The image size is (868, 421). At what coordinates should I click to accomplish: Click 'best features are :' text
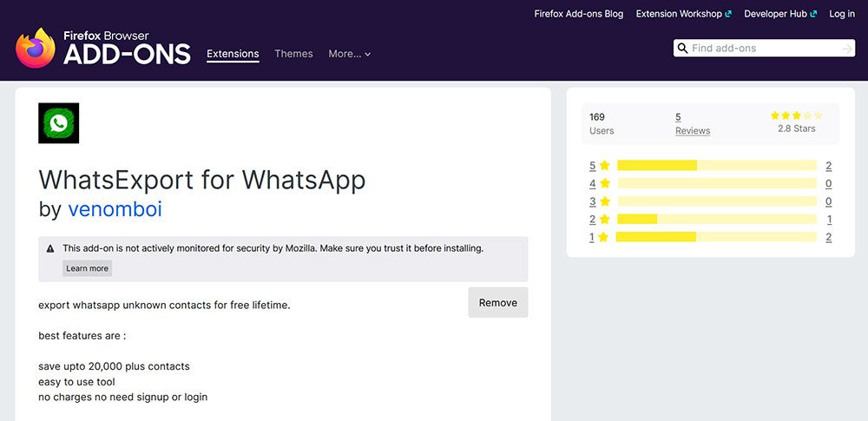point(82,336)
